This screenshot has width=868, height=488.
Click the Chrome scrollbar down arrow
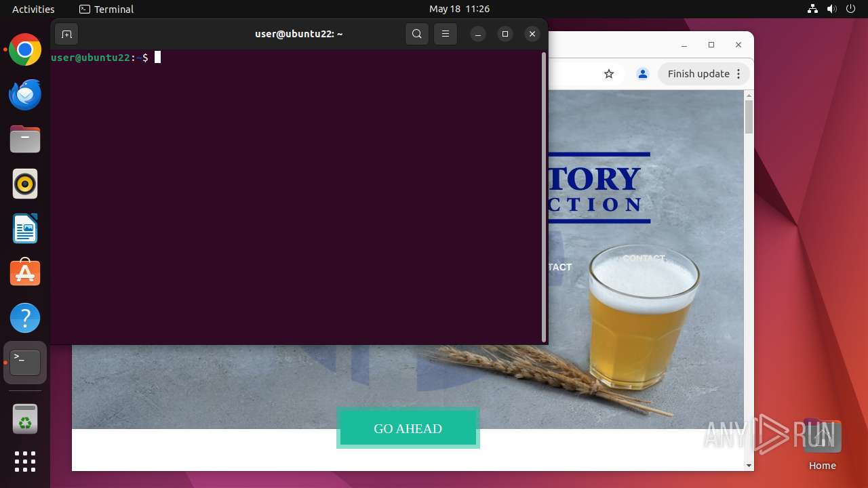(749, 465)
